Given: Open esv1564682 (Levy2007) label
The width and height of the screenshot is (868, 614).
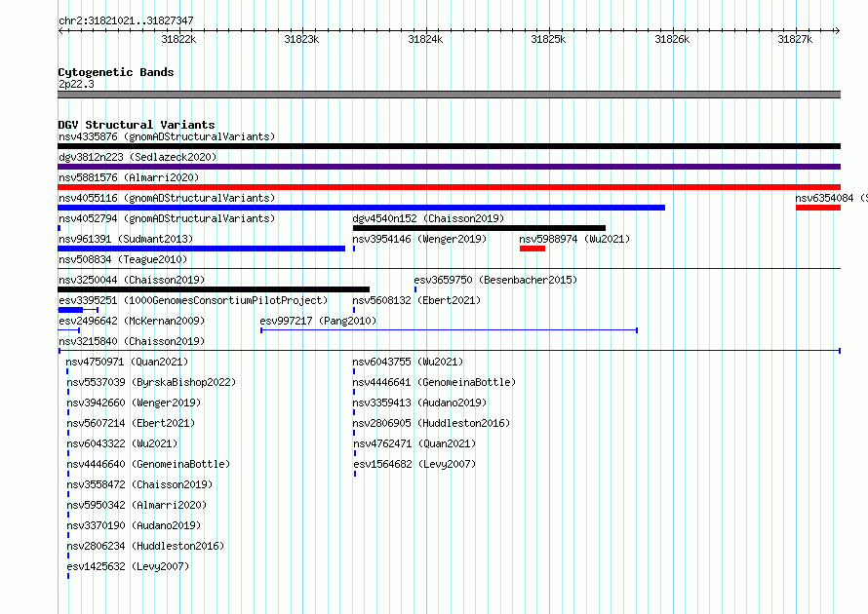Looking at the screenshot, I should 414,464.
